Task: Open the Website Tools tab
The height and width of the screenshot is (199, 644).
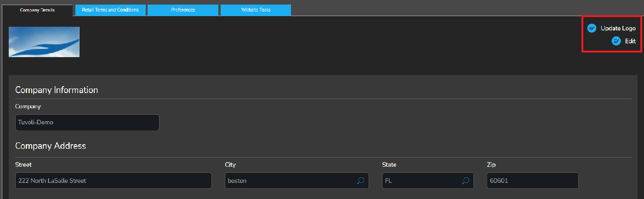Action: tap(256, 10)
